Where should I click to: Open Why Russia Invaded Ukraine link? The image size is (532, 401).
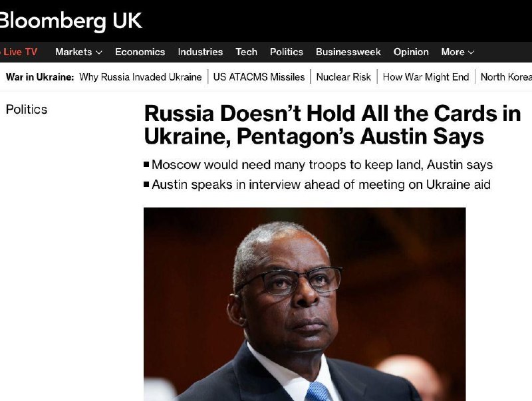click(140, 77)
